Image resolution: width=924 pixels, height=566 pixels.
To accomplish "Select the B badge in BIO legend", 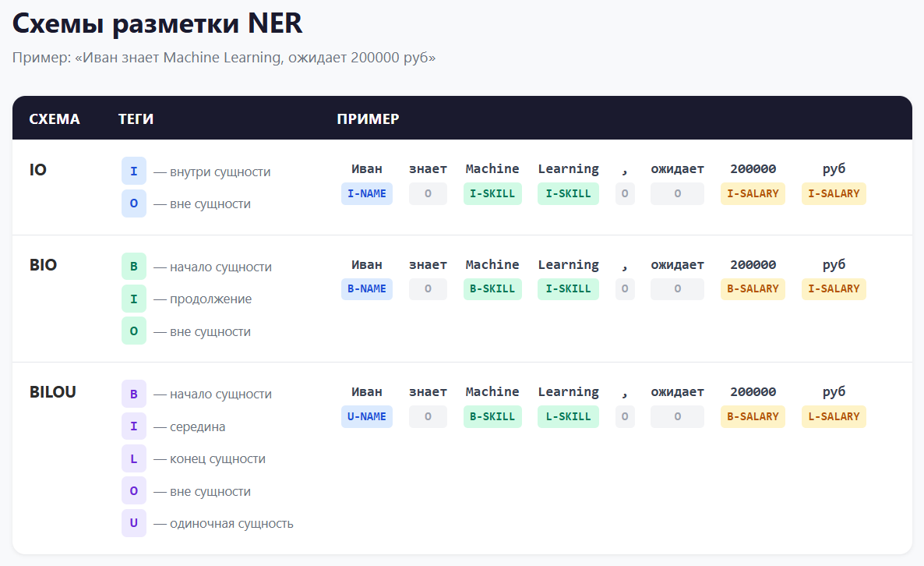I will click(x=133, y=267).
